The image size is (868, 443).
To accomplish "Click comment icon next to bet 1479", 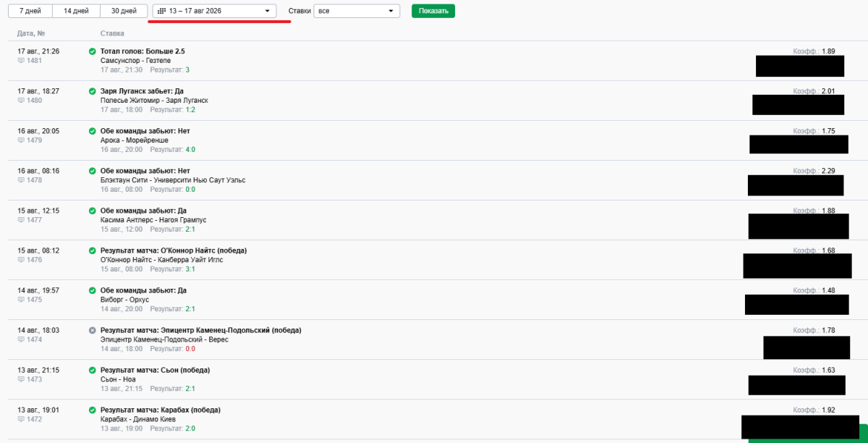I will (x=21, y=140).
